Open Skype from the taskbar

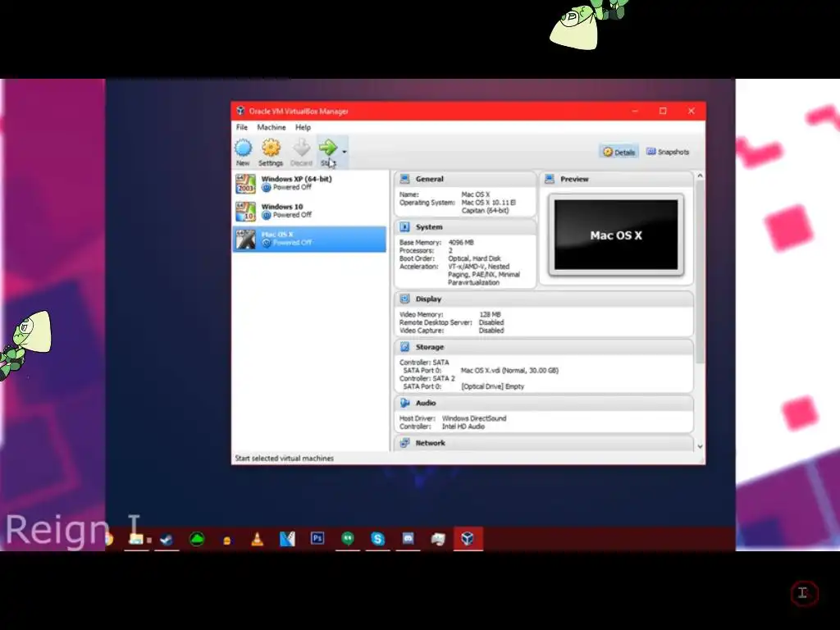[377, 539]
